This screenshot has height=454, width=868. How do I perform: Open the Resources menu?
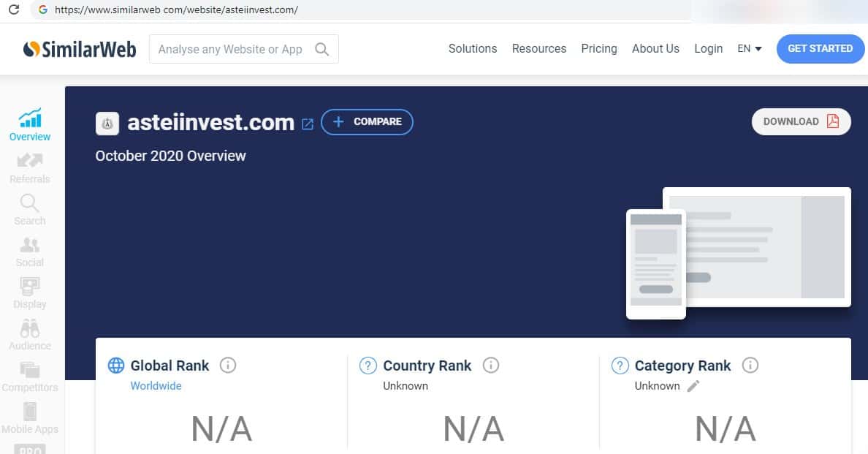(x=539, y=49)
